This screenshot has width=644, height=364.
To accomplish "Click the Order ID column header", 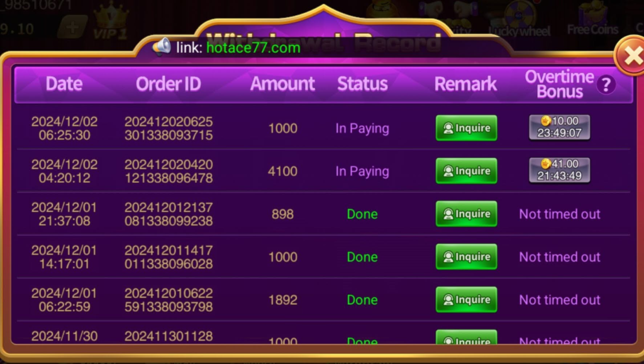I will click(169, 84).
